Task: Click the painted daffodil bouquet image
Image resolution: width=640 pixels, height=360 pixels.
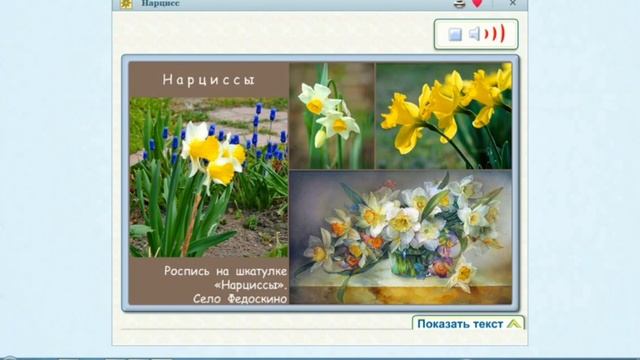Action: 400,237
